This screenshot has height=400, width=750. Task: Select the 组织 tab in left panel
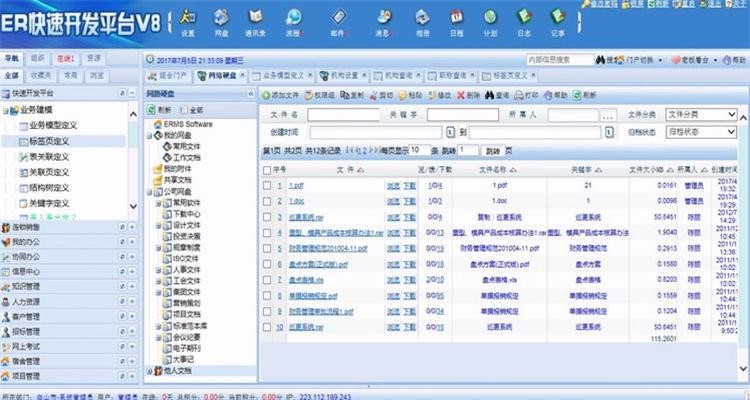click(x=37, y=59)
